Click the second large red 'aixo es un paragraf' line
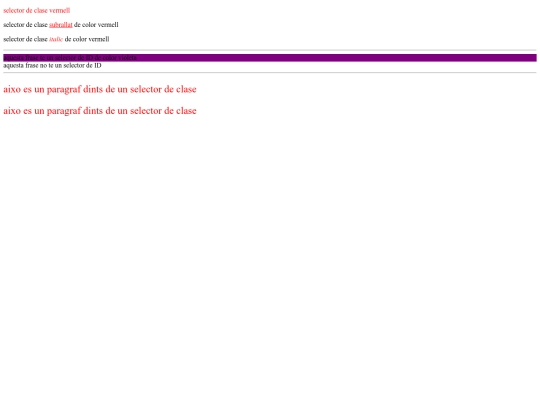Screen dimensions: 540x405 (100, 111)
